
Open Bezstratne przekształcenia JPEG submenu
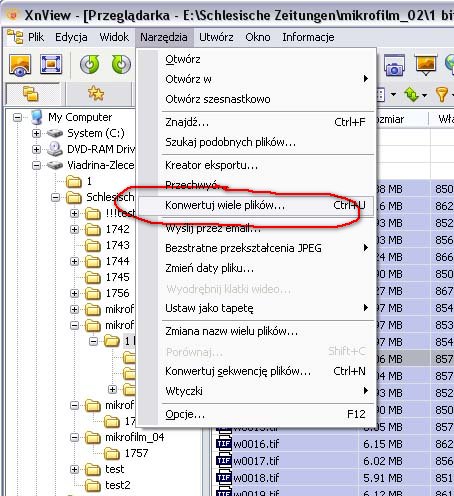point(256,248)
